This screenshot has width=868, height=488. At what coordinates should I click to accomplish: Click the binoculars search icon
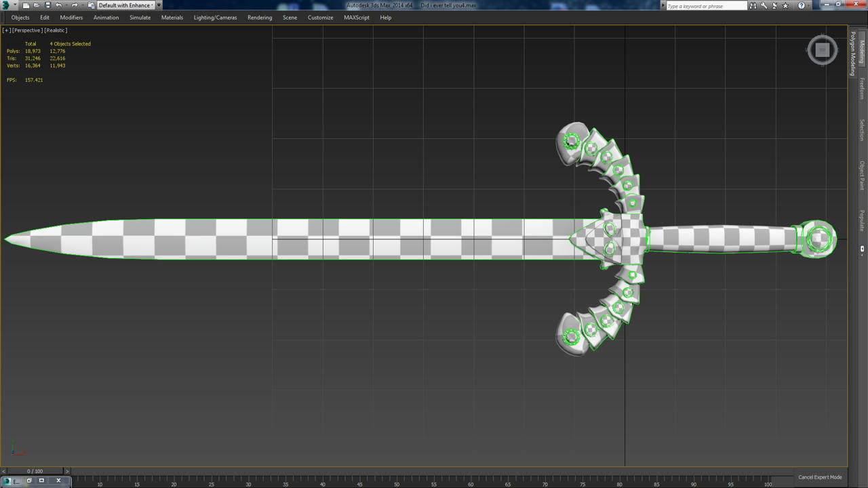(x=753, y=5)
